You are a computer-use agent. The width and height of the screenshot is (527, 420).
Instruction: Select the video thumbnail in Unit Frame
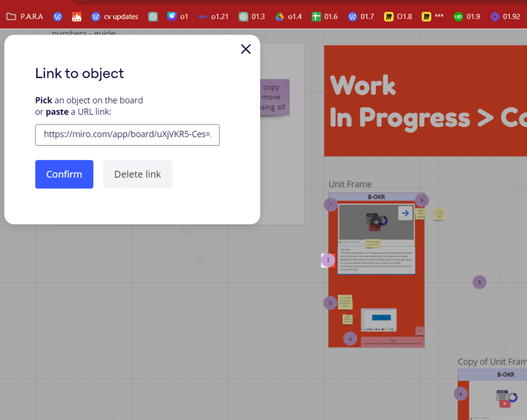tap(376, 222)
